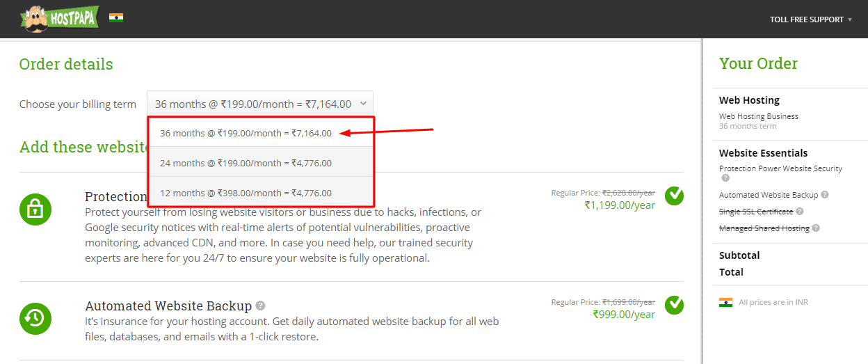
Task: Click the HostPapa logo
Action: click(59, 19)
